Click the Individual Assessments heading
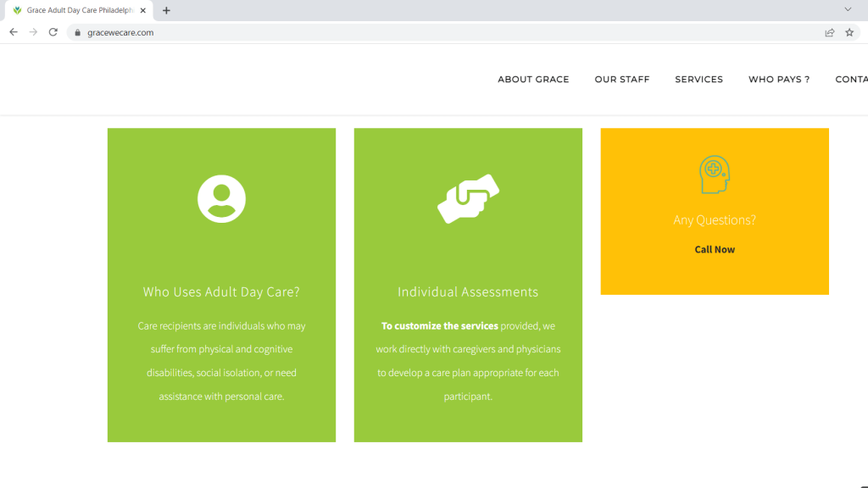 [468, 291]
